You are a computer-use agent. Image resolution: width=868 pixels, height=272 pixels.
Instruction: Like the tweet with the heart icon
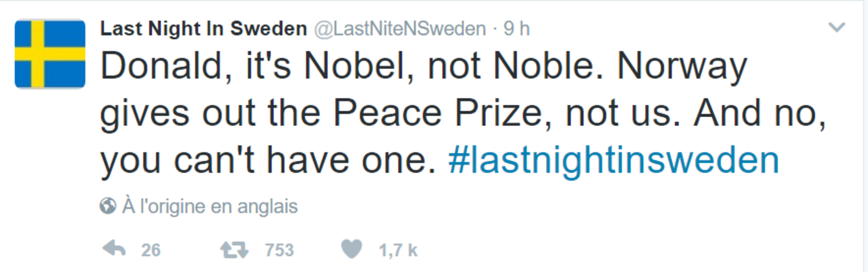click(351, 249)
